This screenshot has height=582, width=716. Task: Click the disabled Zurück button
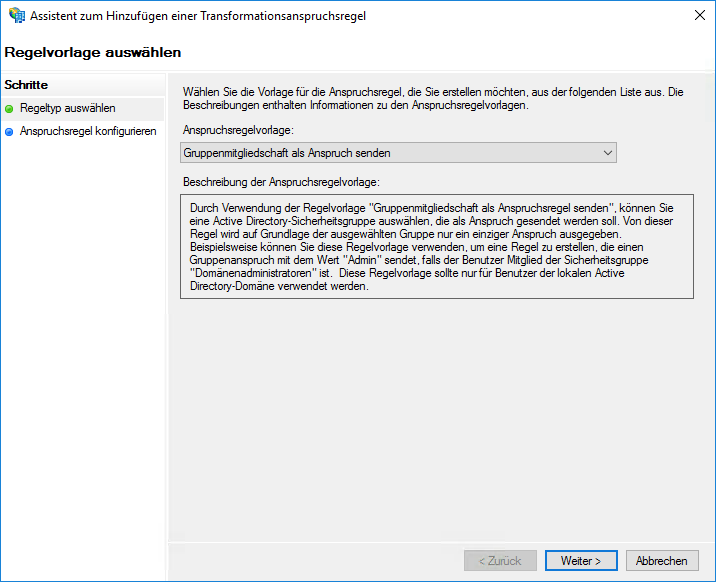click(x=501, y=561)
